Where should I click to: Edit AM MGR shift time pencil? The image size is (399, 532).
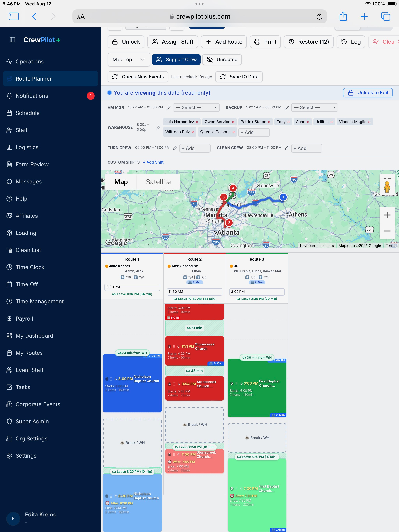[169, 107]
